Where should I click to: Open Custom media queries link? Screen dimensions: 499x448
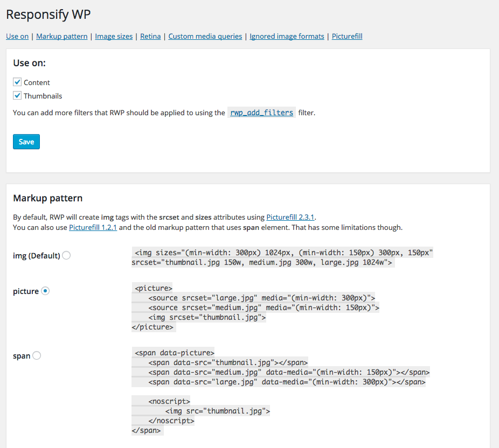coord(205,36)
